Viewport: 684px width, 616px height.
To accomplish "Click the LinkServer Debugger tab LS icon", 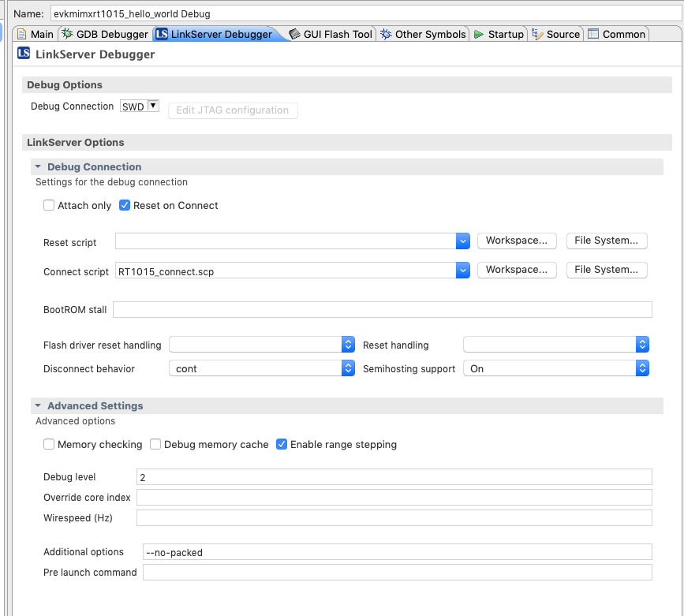I will (162, 34).
